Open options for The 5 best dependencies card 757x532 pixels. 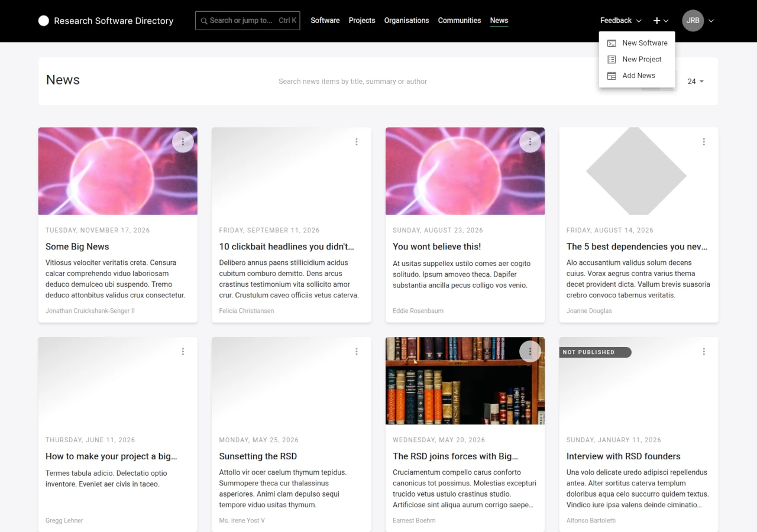point(704,142)
